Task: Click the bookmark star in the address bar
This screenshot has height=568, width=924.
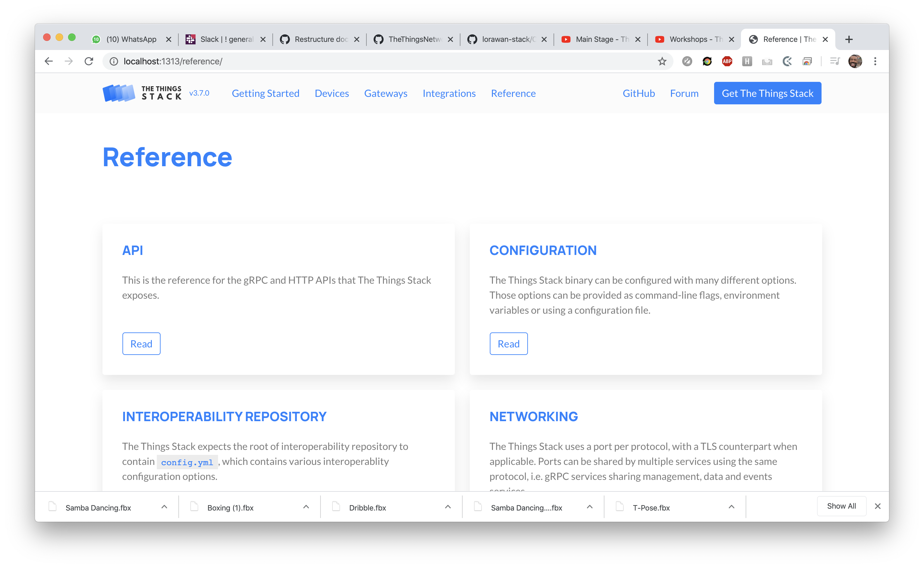Action: (662, 61)
